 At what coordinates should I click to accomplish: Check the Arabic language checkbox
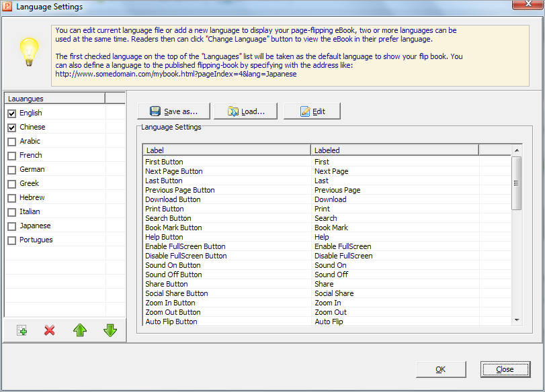(11, 141)
